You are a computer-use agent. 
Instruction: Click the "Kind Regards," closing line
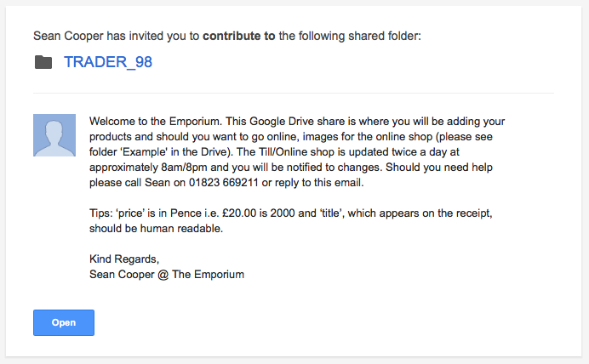[x=124, y=259]
